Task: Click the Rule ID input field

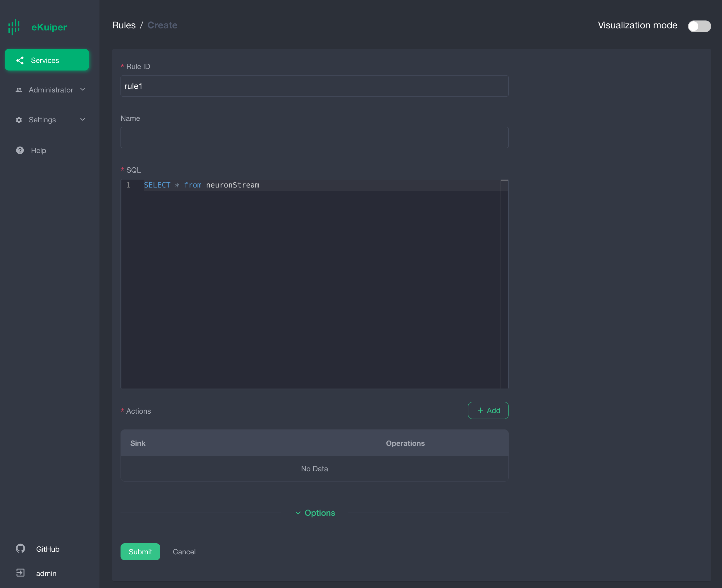Action: coord(314,86)
